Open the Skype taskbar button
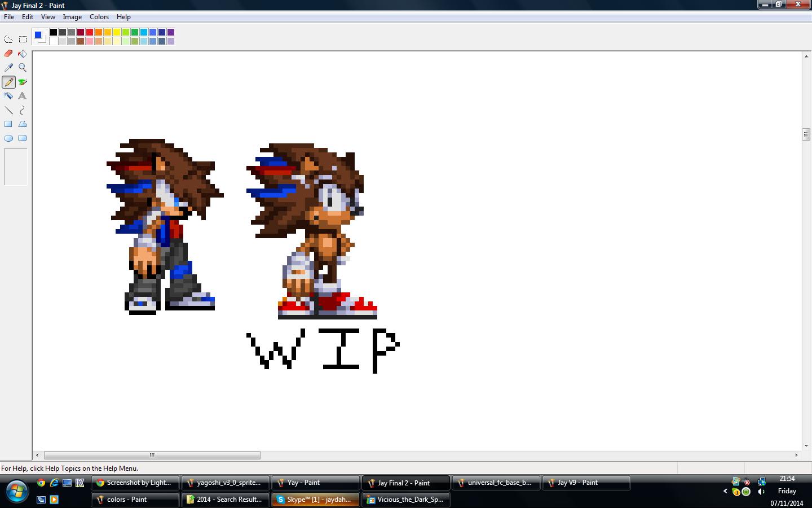 click(x=316, y=500)
